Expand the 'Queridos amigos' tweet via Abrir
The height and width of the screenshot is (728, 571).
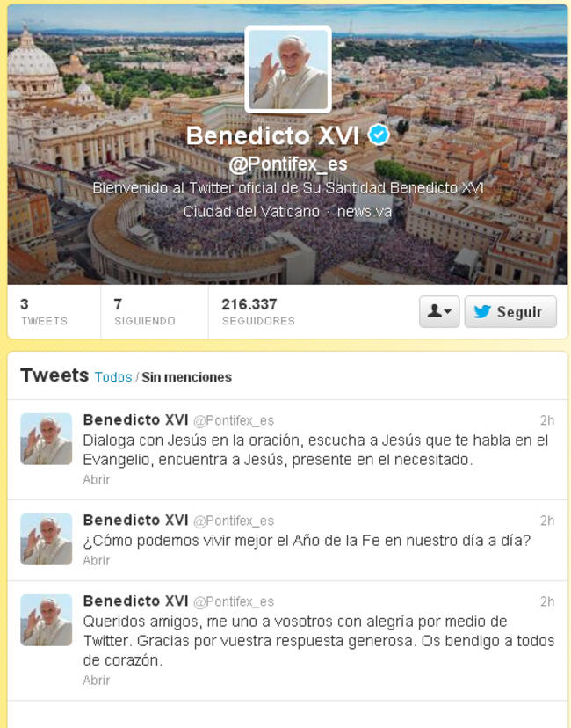[x=96, y=681]
